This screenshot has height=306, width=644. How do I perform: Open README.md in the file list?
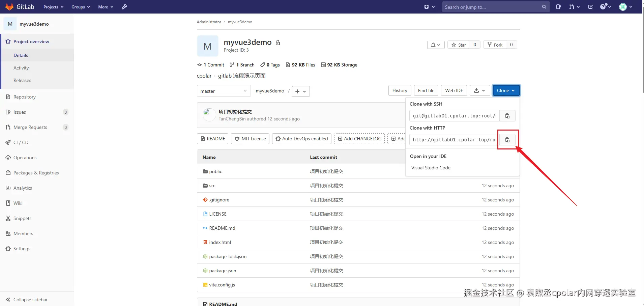click(222, 228)
